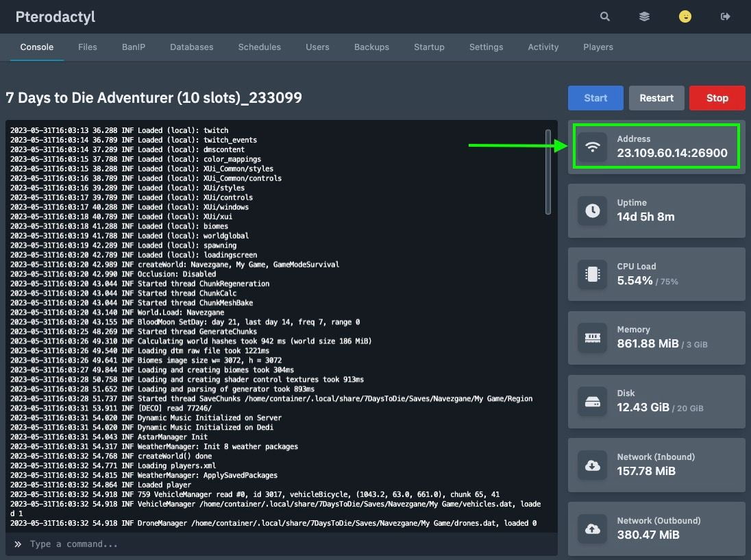751x560 pixels.
Task: Open the user account avatar icon
Action: point(685,16)
